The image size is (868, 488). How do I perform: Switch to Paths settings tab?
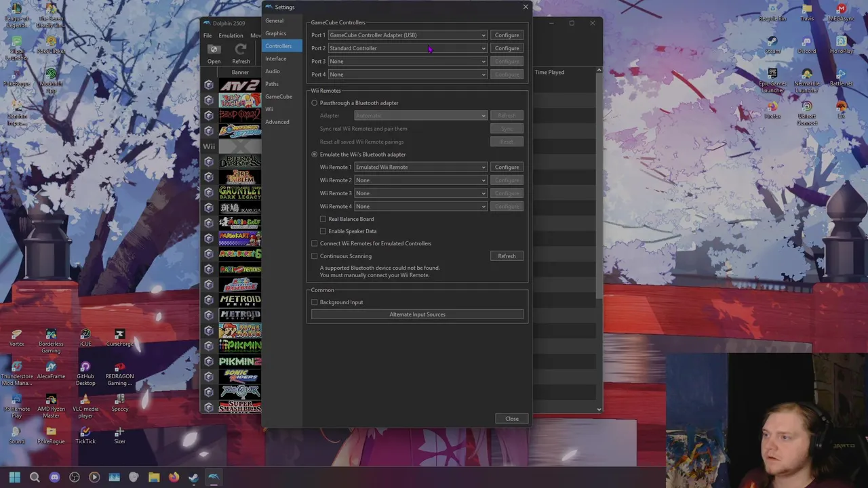282,84
